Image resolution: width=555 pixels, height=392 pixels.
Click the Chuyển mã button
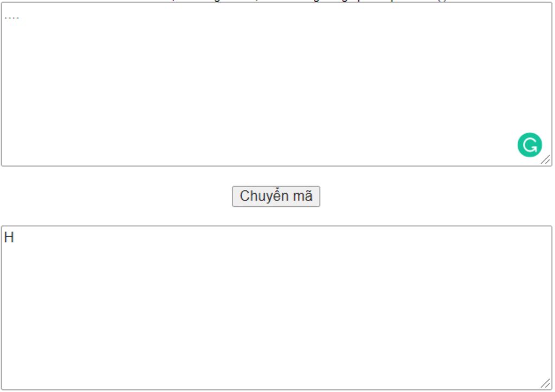pos(276,197)
